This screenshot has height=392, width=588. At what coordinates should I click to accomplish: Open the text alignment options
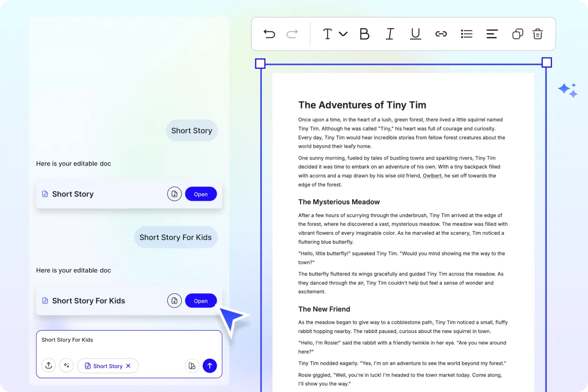coord(492,34)
